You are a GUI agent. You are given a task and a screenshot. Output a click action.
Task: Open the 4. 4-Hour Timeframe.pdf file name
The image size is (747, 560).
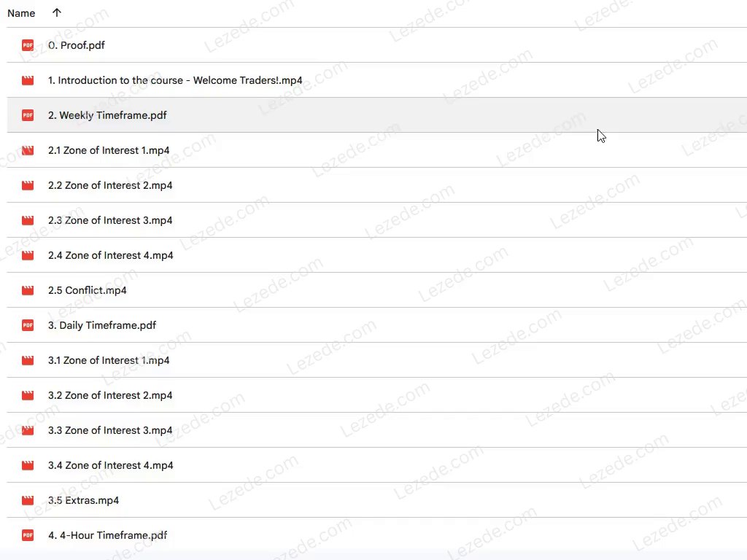108,535
